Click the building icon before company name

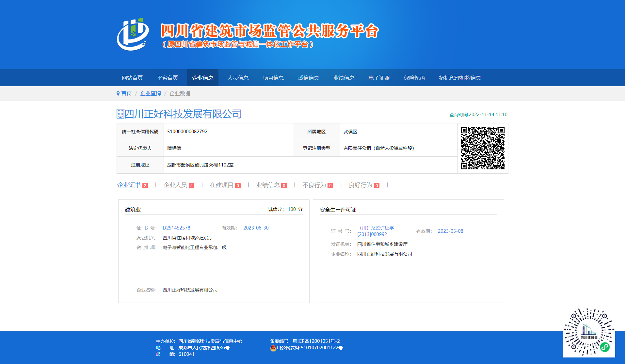(120, 114)
